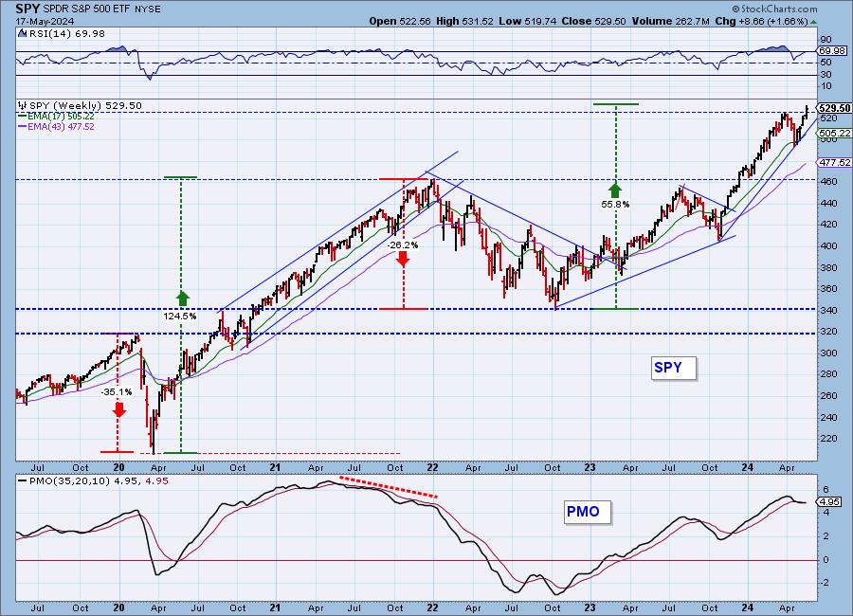Click the 320 level on the price axis
The width and height of the screenshot is (853, 616).
(x=826, y=332)
